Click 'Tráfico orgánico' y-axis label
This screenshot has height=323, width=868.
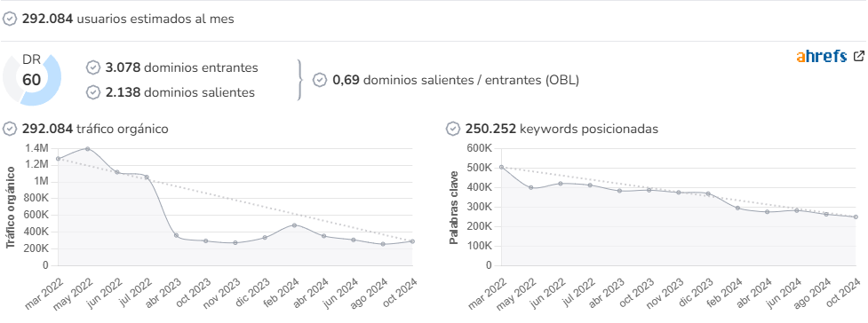point(11,207)
